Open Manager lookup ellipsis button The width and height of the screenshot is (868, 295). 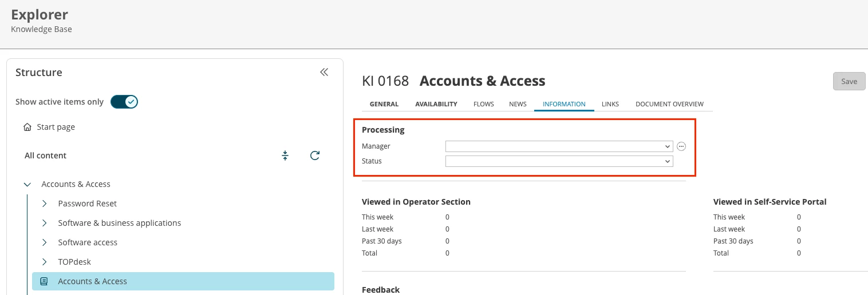tap(681, 146)
